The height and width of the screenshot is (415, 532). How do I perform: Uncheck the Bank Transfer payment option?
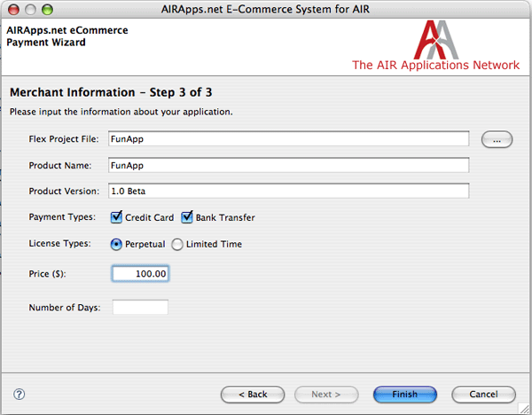(187, 217)
